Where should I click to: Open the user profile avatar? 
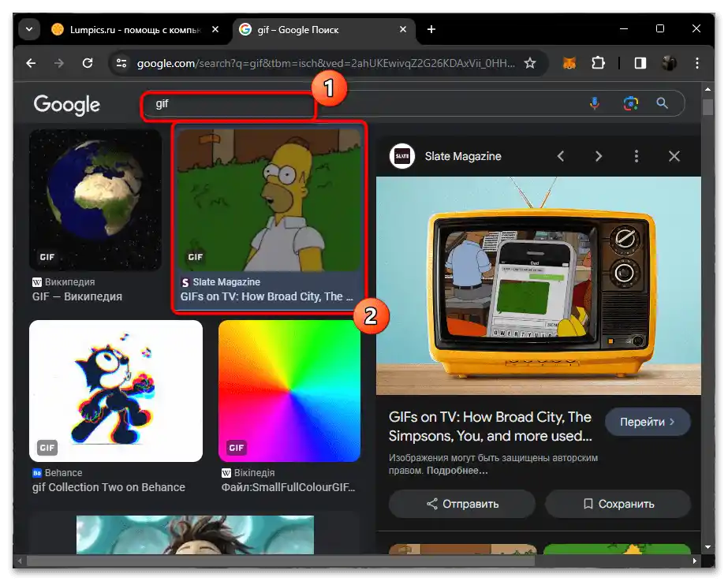669,63
